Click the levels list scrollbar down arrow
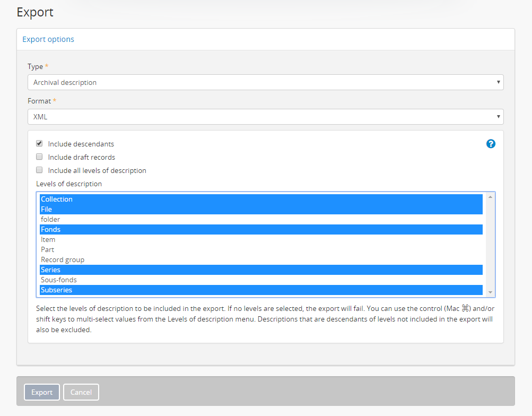 click(x=490, y=292)
